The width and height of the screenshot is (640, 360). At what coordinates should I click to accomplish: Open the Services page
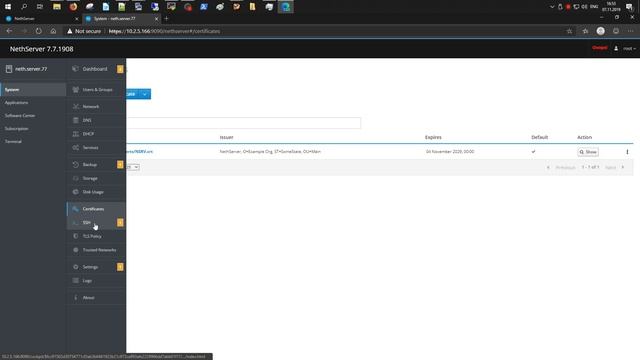point(90,148)
